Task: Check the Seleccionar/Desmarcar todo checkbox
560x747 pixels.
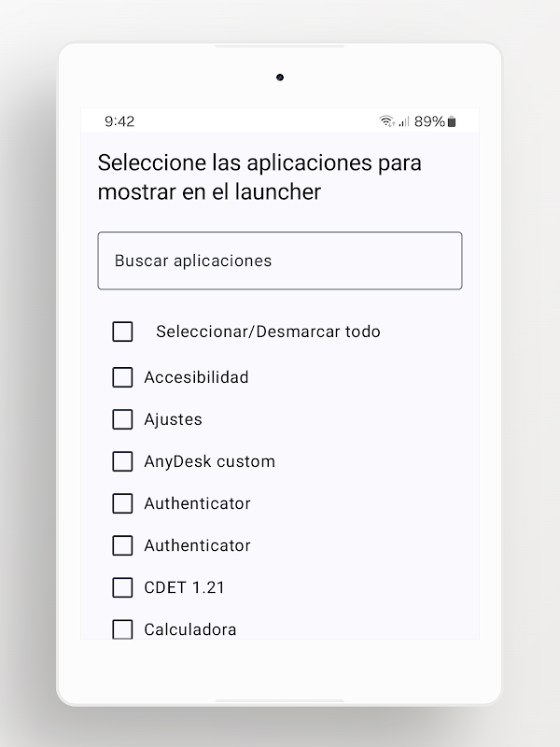Action: 122,331
